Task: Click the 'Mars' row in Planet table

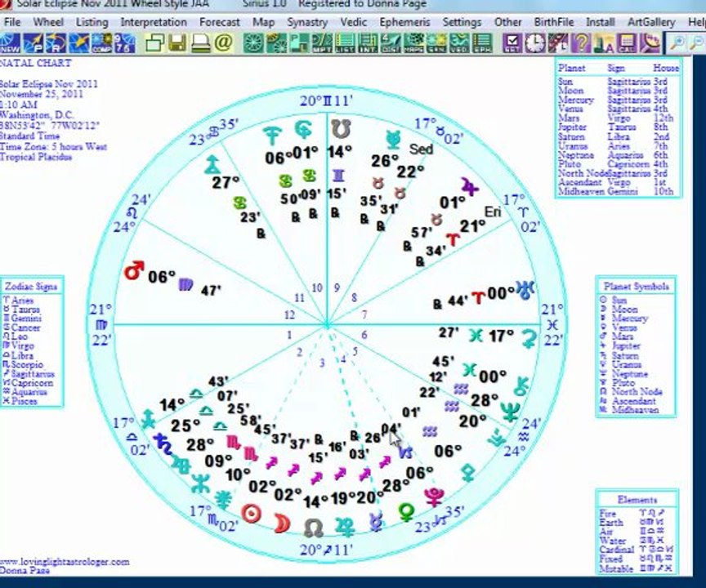Action: coord(616,118)
